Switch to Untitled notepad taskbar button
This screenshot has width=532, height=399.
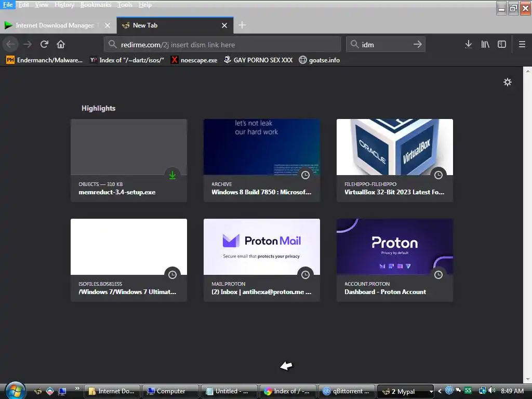[x=229, y=391]
